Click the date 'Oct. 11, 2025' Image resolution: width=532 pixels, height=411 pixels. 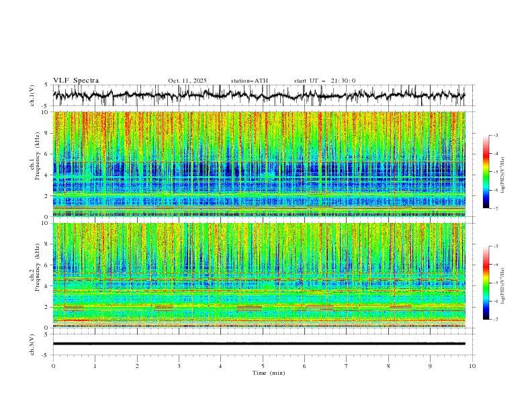tap(187, 81)
